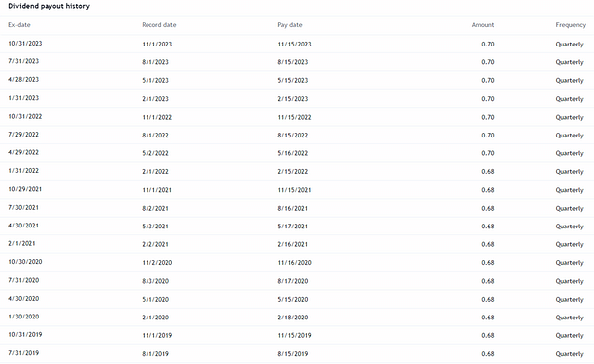The height and width of the screenshot is (364, 594).
Task: Select the 10/29/2021 ex-date row
Action: (x=297, y=190)
